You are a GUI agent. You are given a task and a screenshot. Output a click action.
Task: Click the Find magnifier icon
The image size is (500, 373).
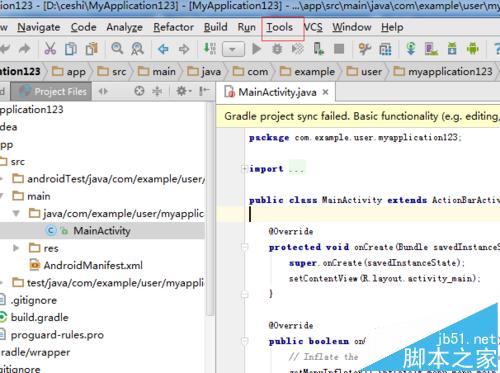pos(117,49)
